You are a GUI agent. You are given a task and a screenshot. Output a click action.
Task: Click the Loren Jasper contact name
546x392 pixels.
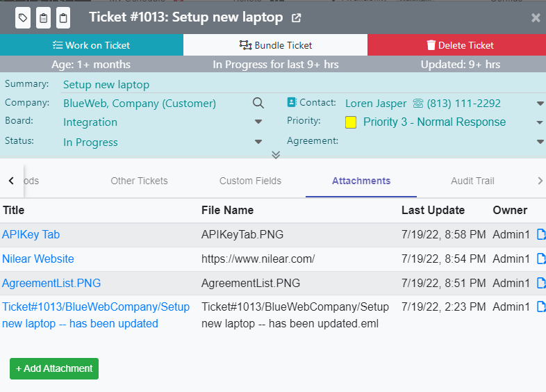point(376,104)
